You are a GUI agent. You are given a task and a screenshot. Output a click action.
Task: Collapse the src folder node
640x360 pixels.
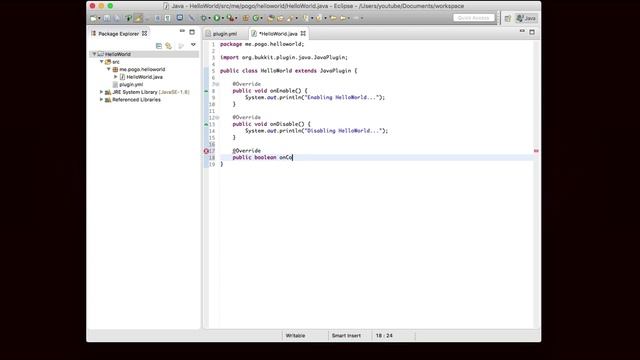pos(102,62)
